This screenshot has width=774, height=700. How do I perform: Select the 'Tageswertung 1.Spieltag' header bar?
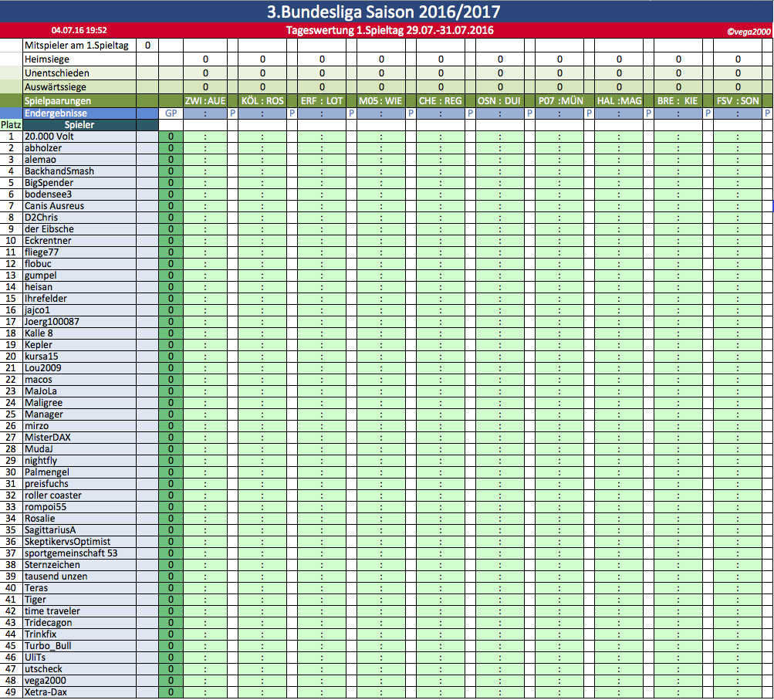click(x=390, y=31)
